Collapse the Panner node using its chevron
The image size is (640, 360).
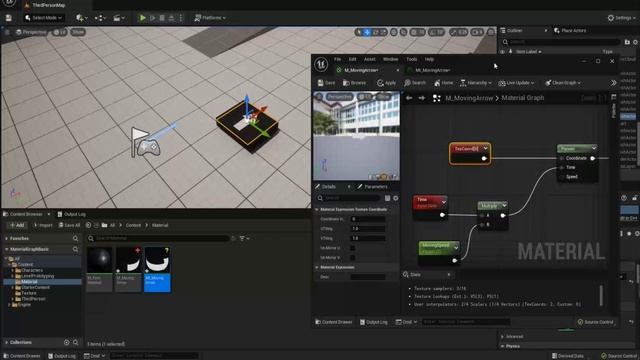pos(593,148)
